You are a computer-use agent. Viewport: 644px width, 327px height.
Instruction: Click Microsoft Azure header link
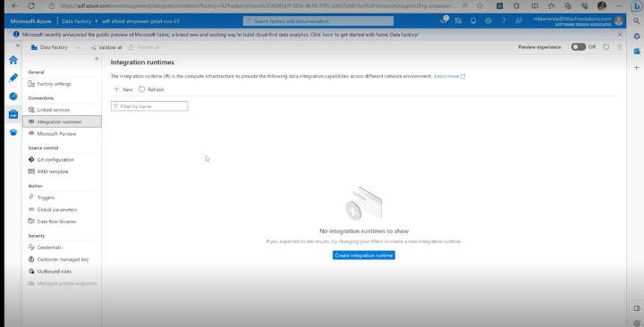30,21
